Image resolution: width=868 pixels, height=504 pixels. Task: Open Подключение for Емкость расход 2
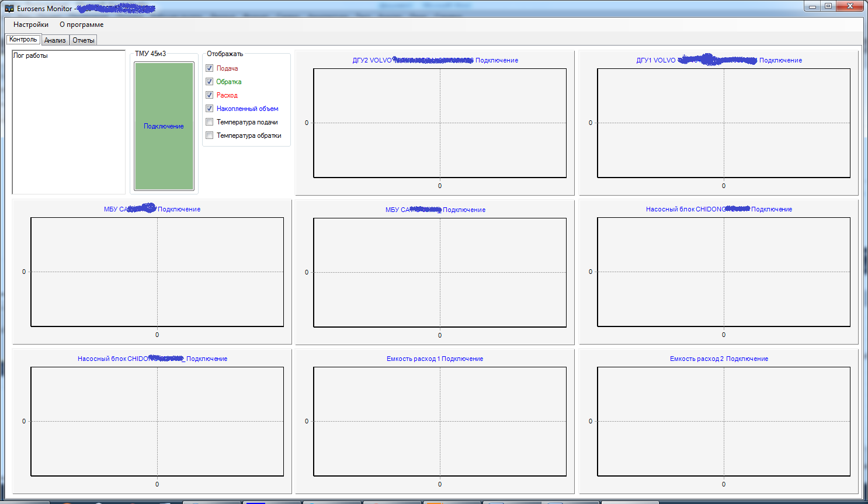[x=748, y=358]
